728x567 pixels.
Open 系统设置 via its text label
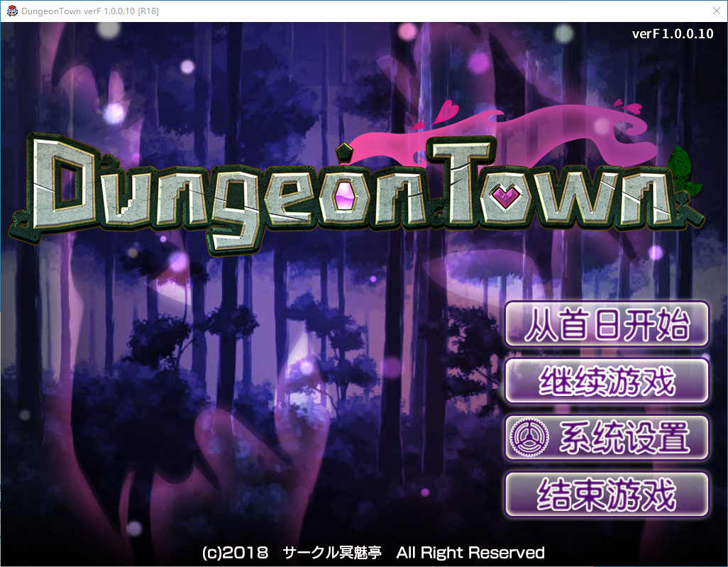click(x=624, y=438)
